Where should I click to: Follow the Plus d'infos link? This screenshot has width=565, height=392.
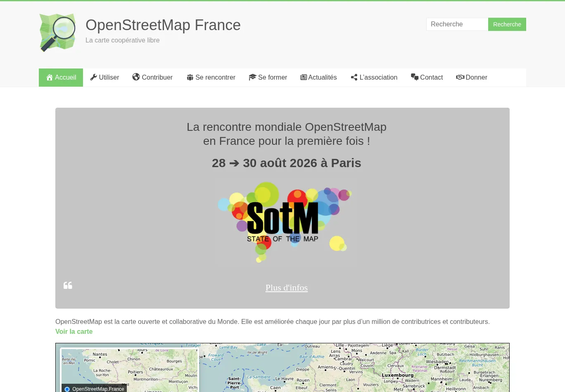tap(287, 288)
